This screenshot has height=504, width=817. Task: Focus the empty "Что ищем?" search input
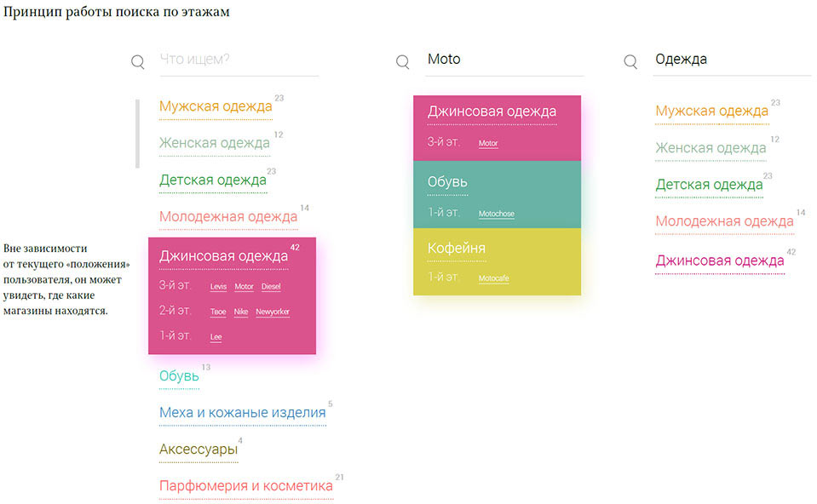pyautogui.click(x=239, y=60)
